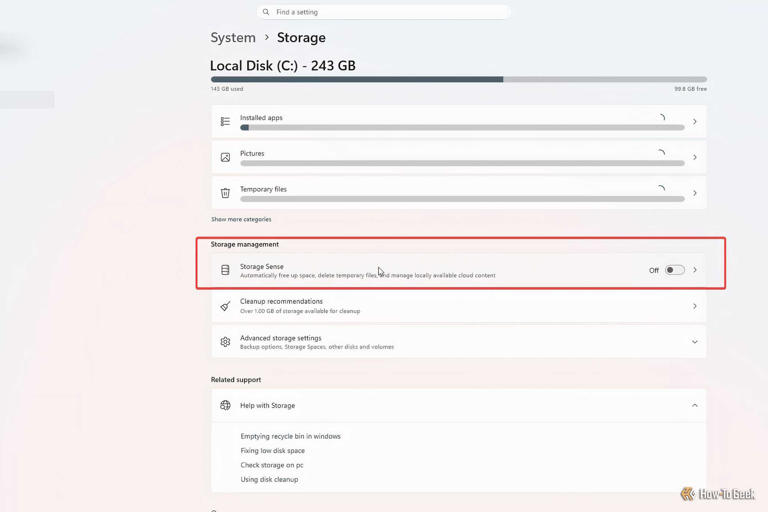Open Storage Sense label
768x512 pixels.
click(x=262, y=267)
